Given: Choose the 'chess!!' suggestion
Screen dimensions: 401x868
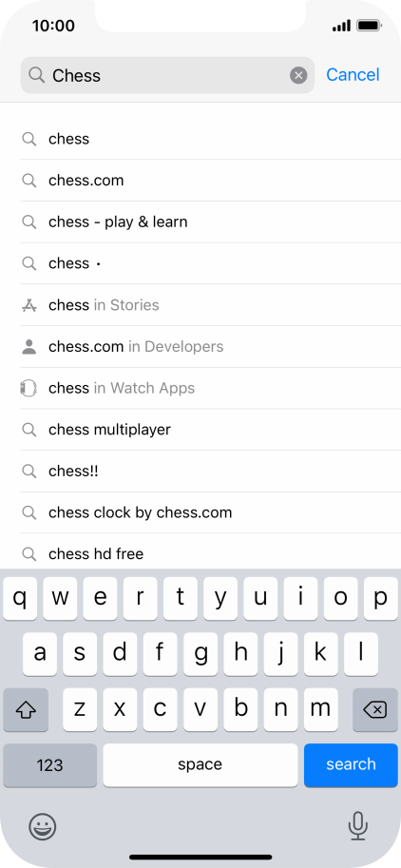Looking at the screenshot, I should tap(211, 472).
